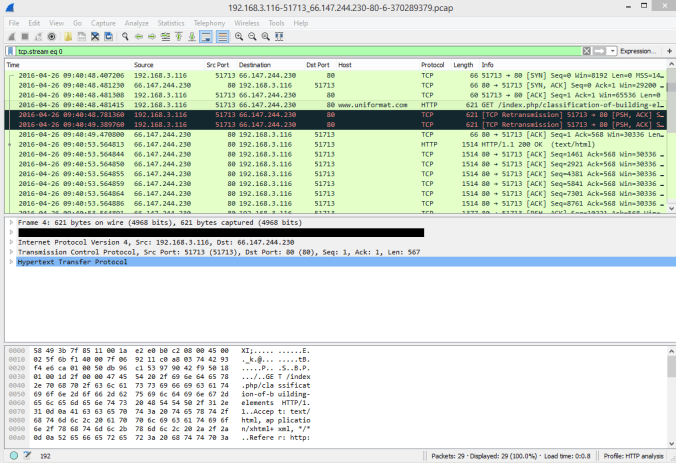Open the Statistics menu
676x463 pixels.
[x=171, y=23]
